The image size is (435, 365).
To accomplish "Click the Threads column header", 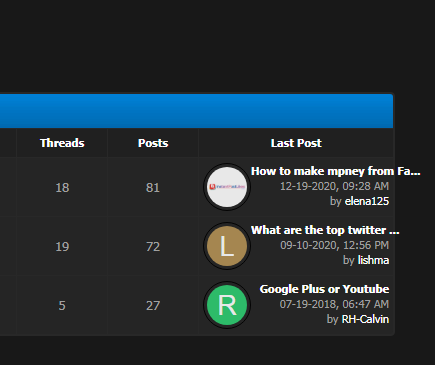I will pos(62,143).
